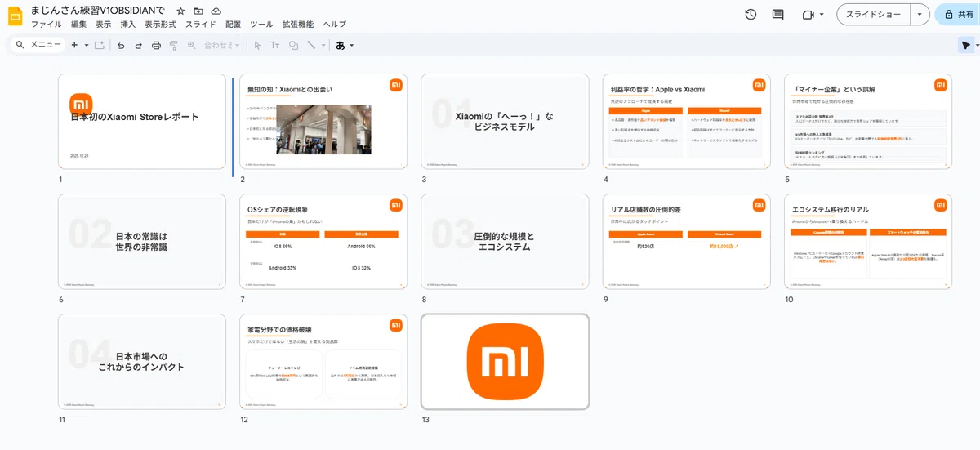
Task: Select slide 3 section 01 thumbnail
Action: [x=505, y=122]
